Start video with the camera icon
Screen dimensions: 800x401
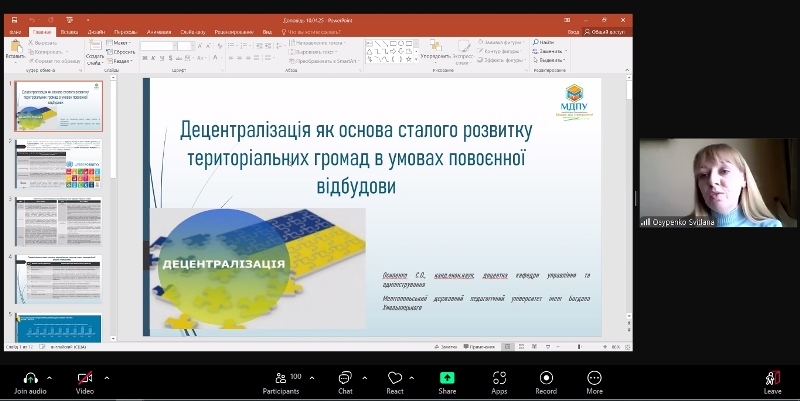[86, 378]
